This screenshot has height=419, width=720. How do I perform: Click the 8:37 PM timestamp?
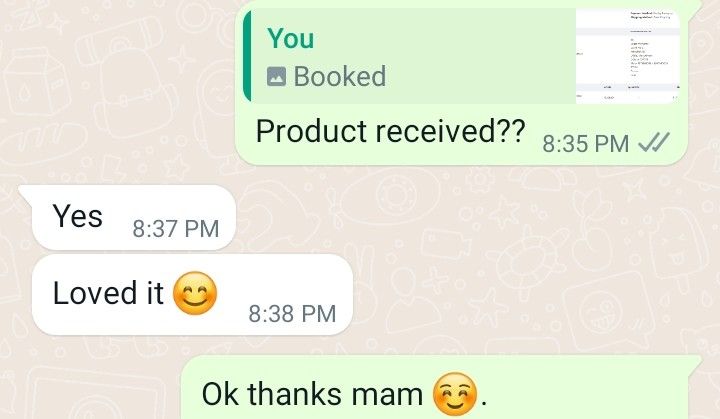[x=176, y=229]
